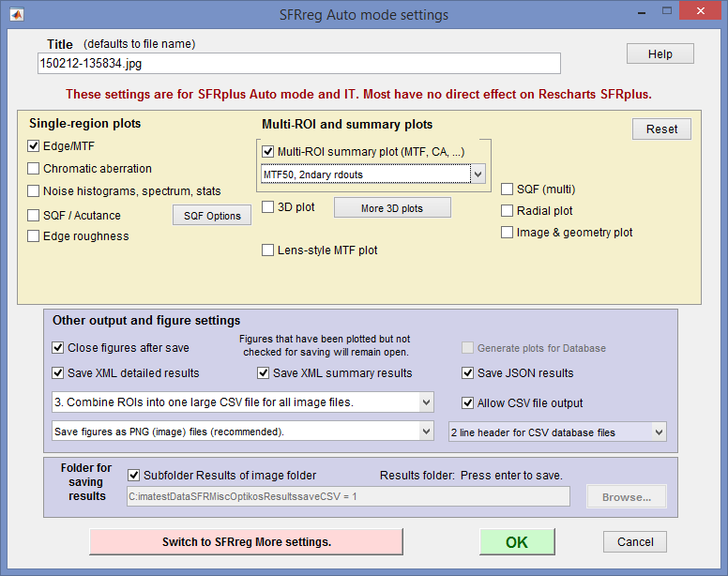The width and height of the screenshot is (728, 576).
Task: Click 'Results folder: Press enter to save.' text
Action: point(471,476)
